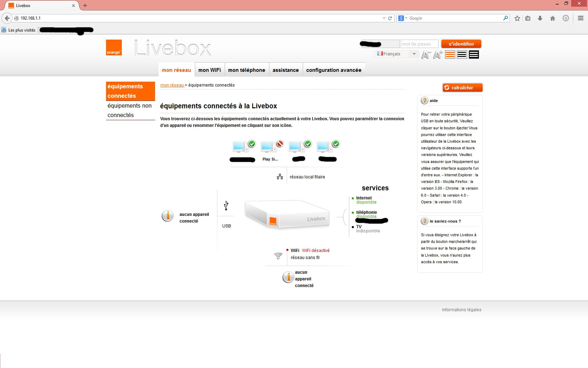
Task: Click the réseau local filaire label
Action: click(307, 177)
